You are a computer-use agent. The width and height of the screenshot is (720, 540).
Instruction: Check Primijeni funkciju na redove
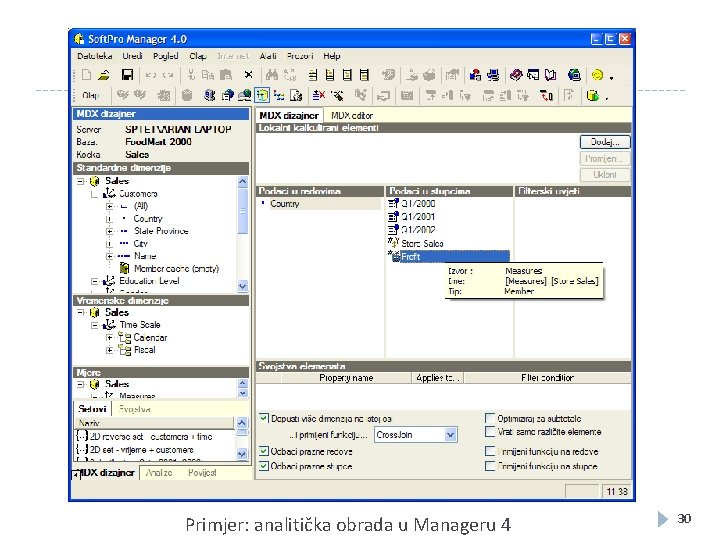pyautogui.click(x=490, y=451)
